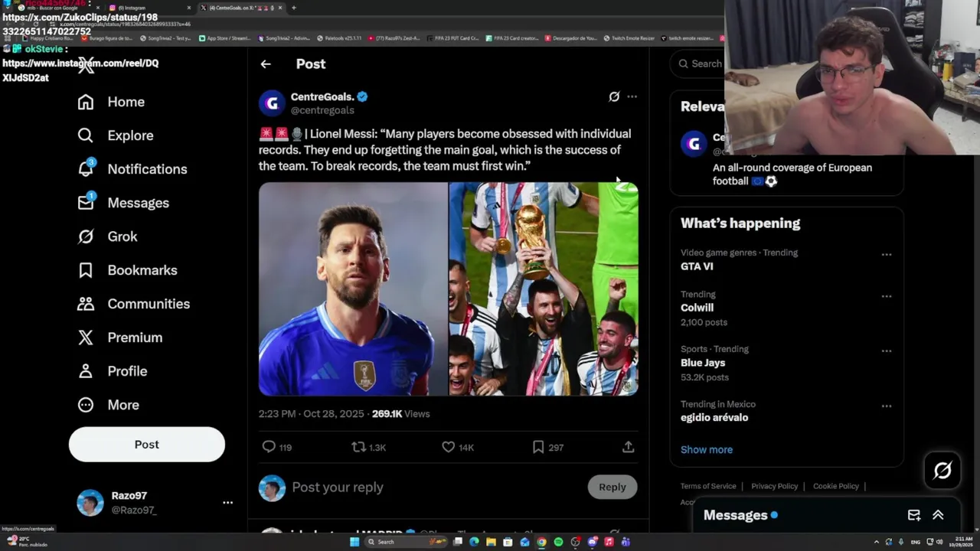Expand the Messages drawer
980x551 pixels.
[938, 515]
